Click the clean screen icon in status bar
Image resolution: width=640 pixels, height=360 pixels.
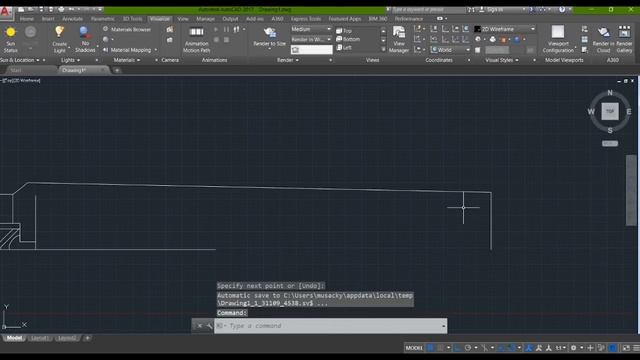tap(626, 348)
